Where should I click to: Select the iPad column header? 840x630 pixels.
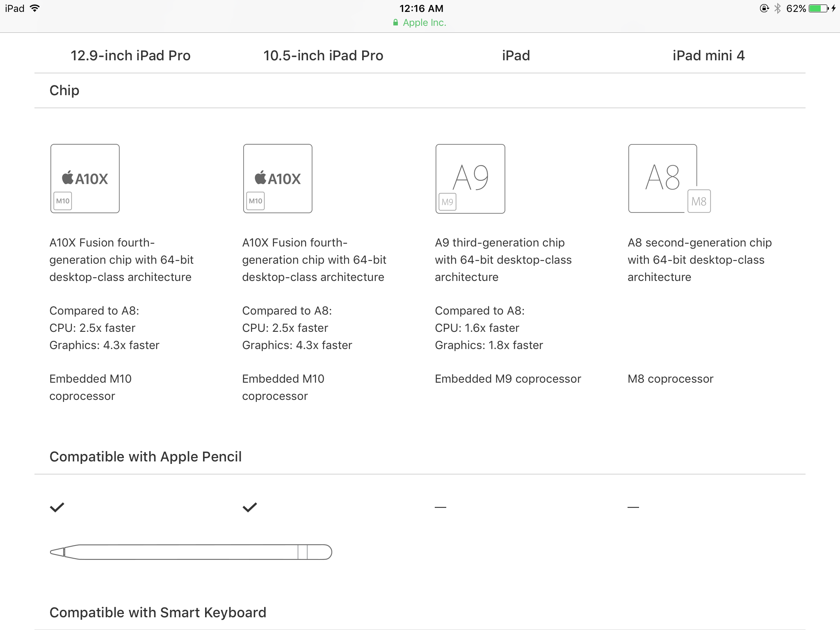516,55
